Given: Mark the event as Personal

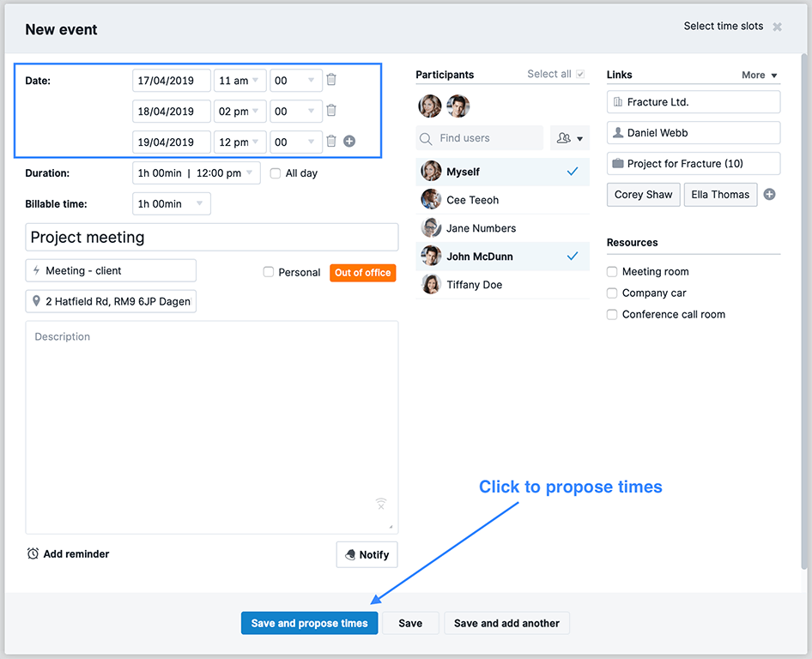Looking at the screenshot, I should [x=269, y=272].
